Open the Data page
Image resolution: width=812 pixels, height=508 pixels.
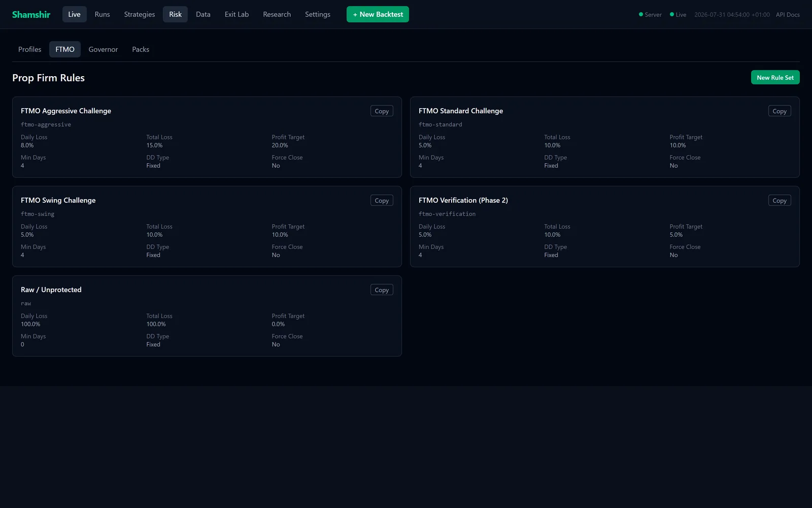[x=203, y=14]
